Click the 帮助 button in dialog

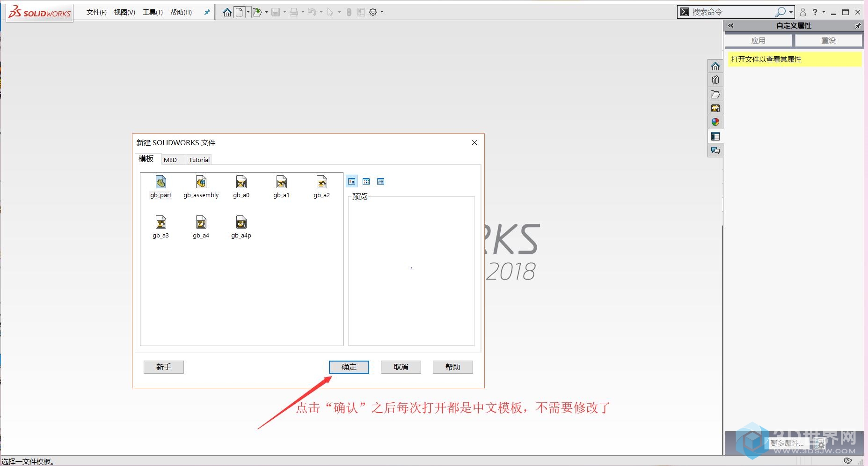pyautogui.click(x=453, y=367)
